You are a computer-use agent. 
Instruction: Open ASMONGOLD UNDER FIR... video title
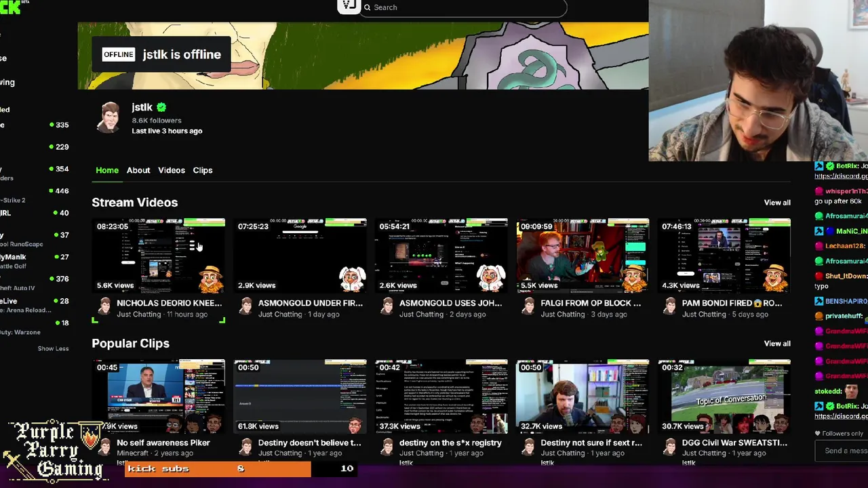pyautogui.click(x=310, y=303)
